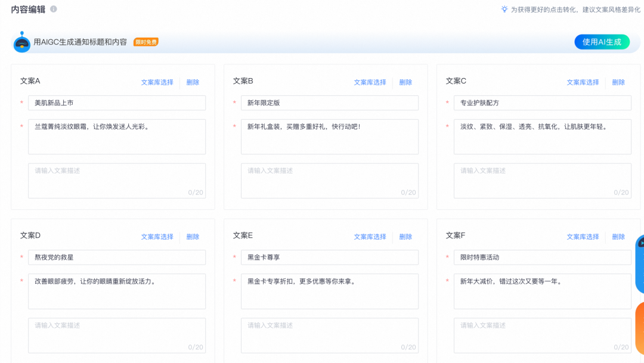Viewport: 644px width, 363px height.
Task: Open 文案库选择 for 文案B
Action: click(x=370, y=82)
